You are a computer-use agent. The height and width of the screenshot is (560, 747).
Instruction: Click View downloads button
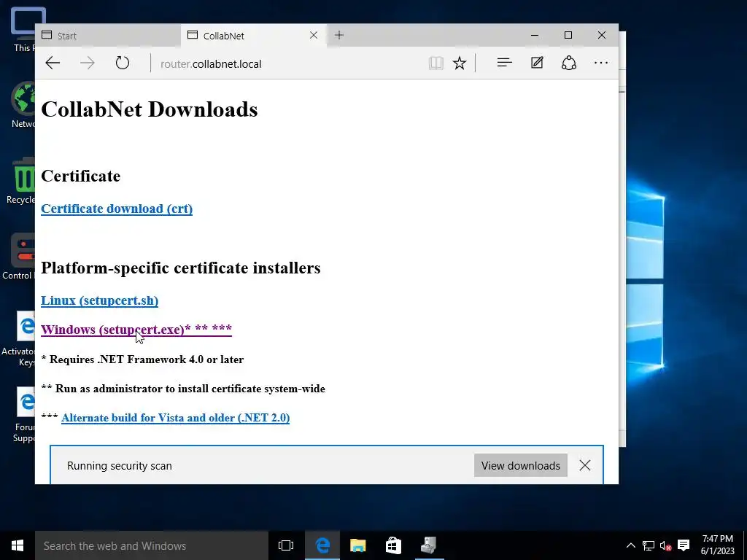(521, 465)
